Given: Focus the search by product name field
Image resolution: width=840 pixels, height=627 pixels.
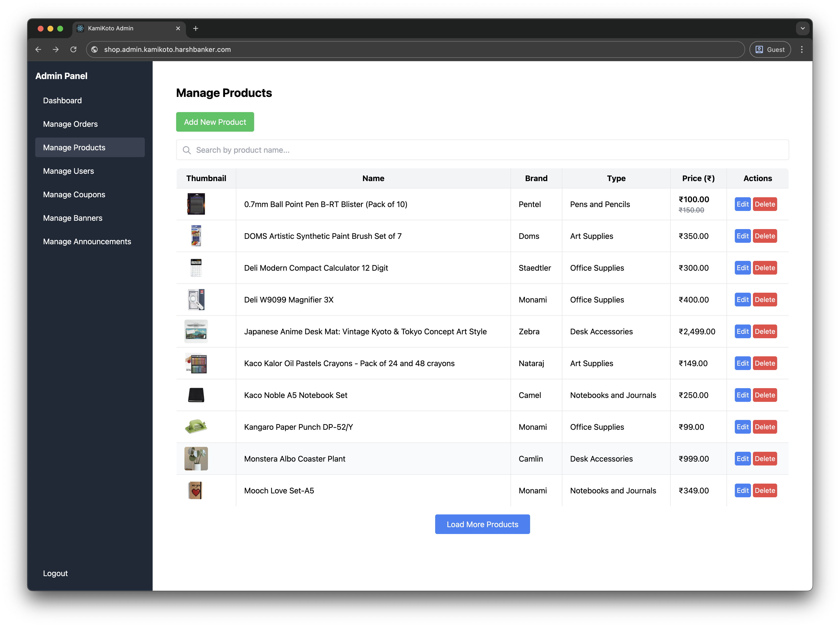Looking at the screenshot, I should (482, 150).
